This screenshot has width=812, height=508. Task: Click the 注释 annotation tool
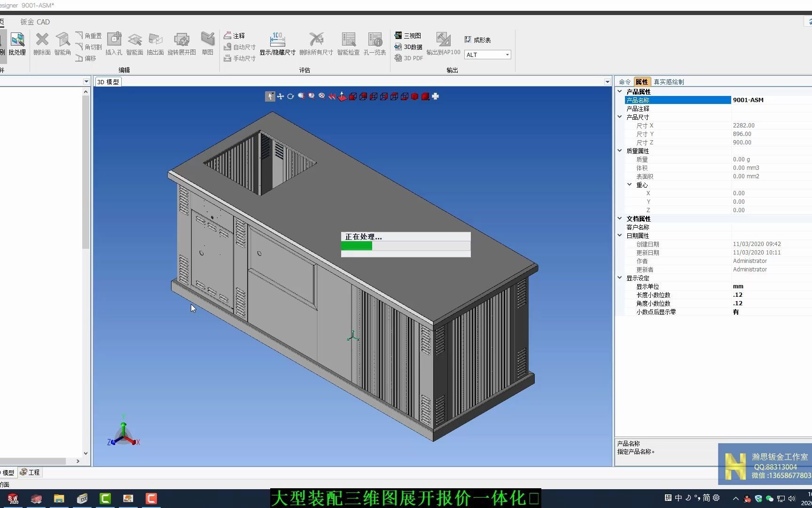(234, 36)
